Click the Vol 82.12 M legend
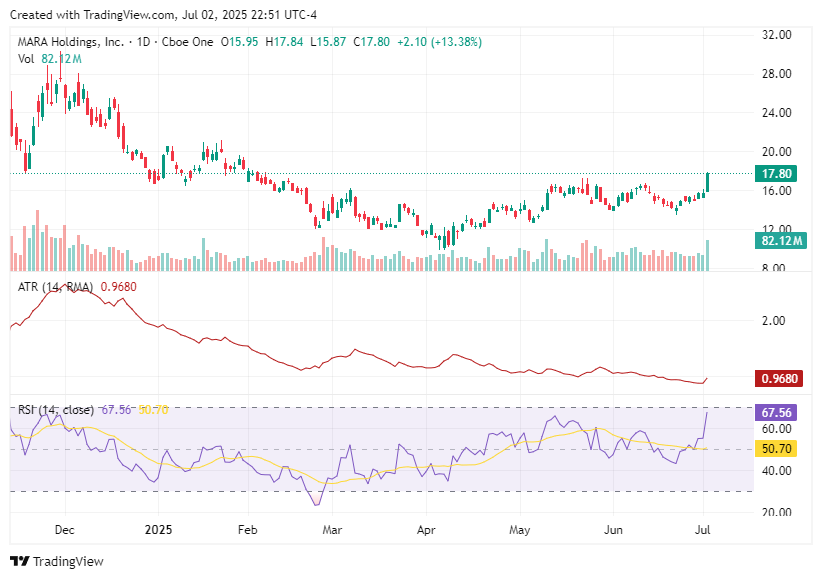Screen dimensions: 822x579 50,59
